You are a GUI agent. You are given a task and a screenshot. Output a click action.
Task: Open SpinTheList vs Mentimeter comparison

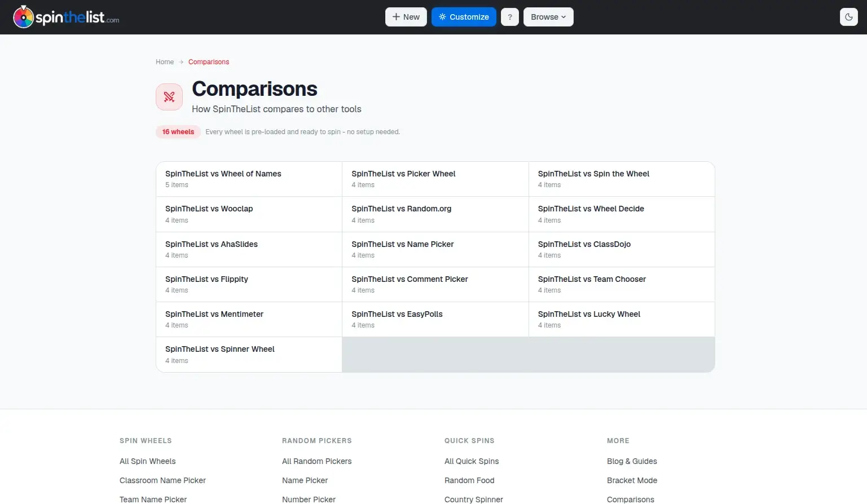249,319
